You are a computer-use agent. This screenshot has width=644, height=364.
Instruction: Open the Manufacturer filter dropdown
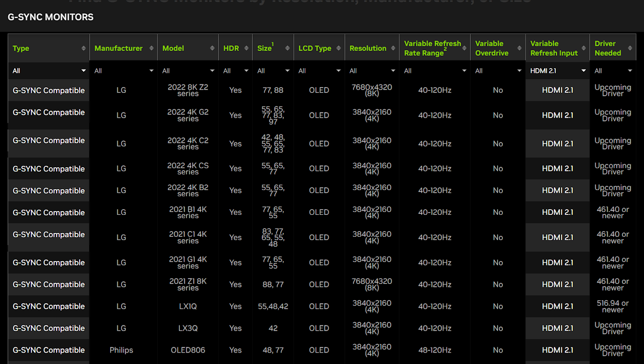[x=124, y=71]
